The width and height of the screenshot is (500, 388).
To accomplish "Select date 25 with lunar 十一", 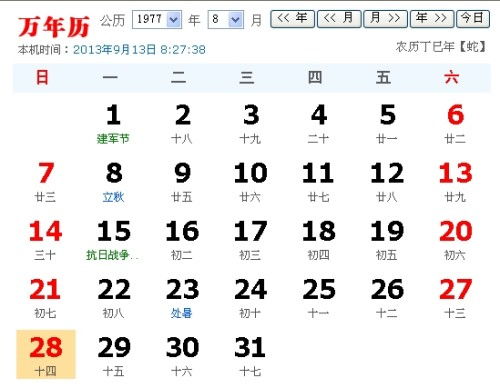I will pos(319,298).
